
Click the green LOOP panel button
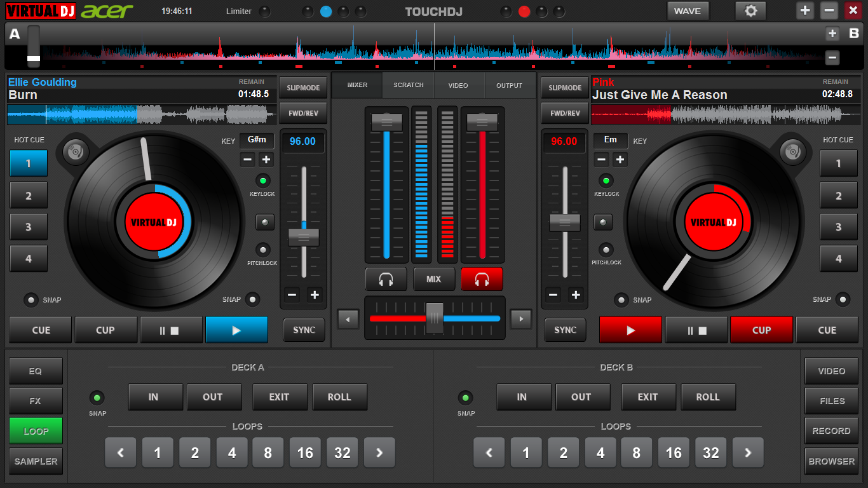pos(36,431)
